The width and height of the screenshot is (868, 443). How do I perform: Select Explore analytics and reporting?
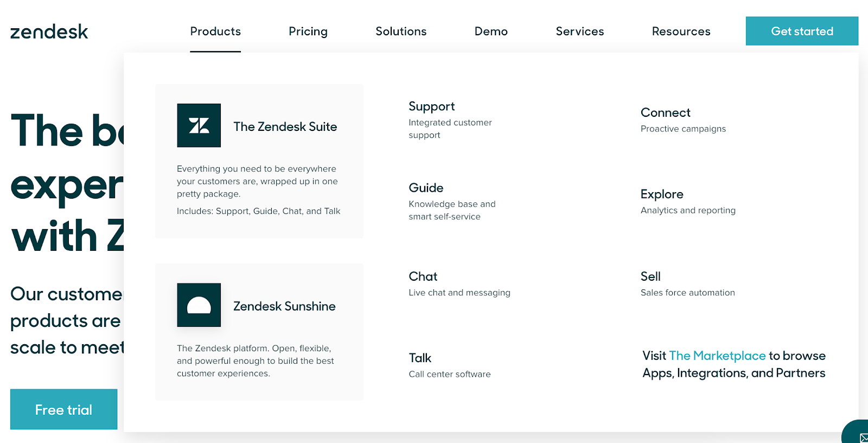[662, 194]
